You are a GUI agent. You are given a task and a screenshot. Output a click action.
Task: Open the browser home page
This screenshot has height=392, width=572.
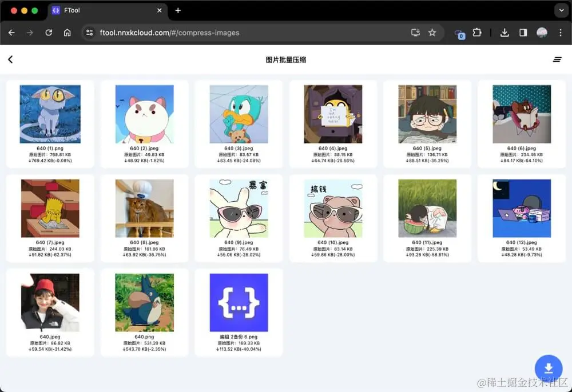[x=67, y=33]
